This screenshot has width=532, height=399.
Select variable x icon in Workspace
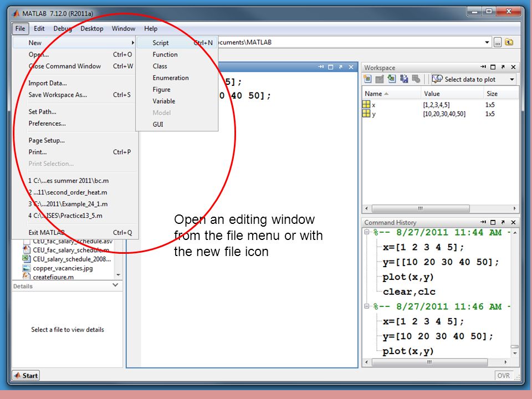point(366,105)
